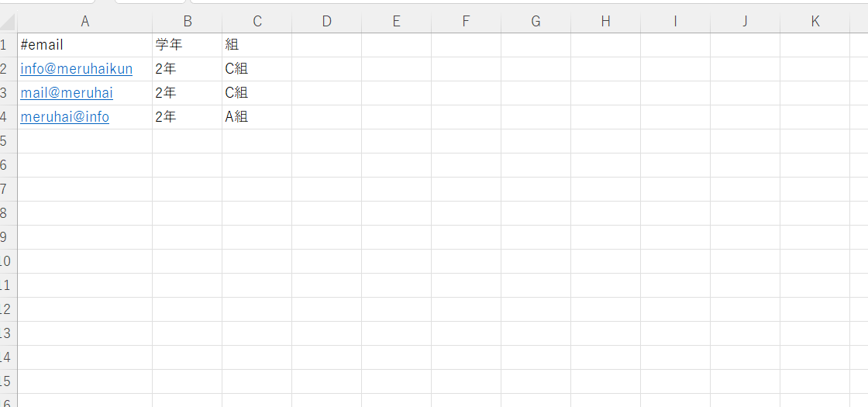Click 2年 cell beside mail@meruhai
Viewport: 868px width, 407px height.
click(x=187, y=93)
